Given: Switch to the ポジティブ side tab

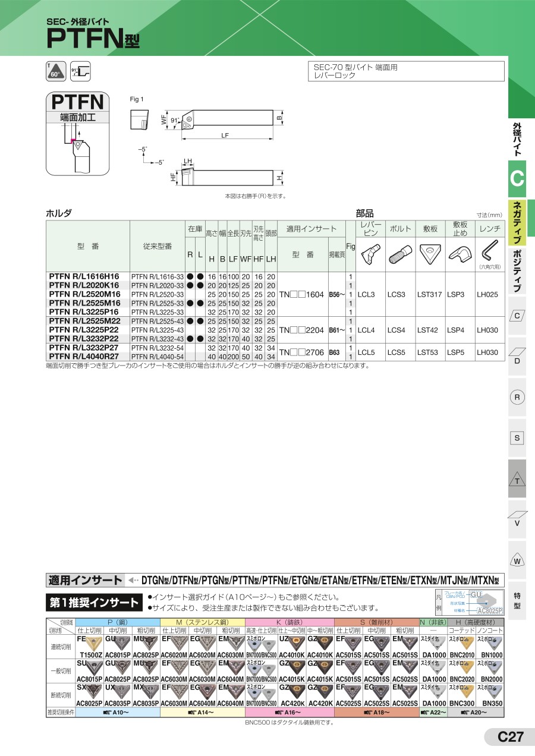Looking at the screenshot, I should tap(517, 271).
